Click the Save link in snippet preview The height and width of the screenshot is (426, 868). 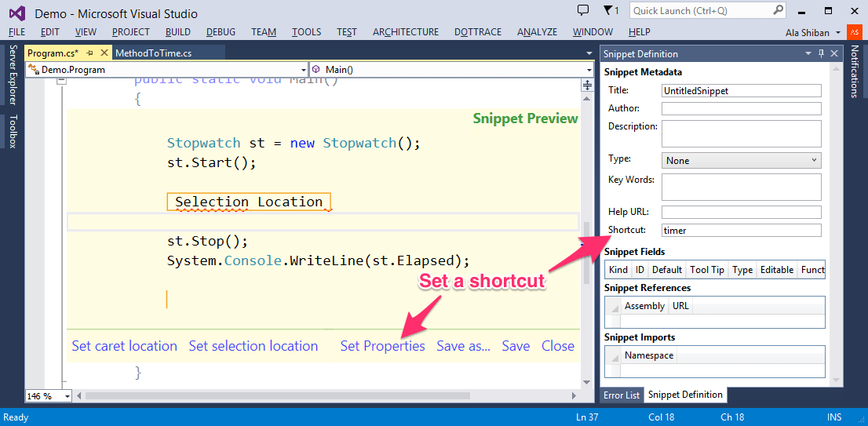pos(516,346)
